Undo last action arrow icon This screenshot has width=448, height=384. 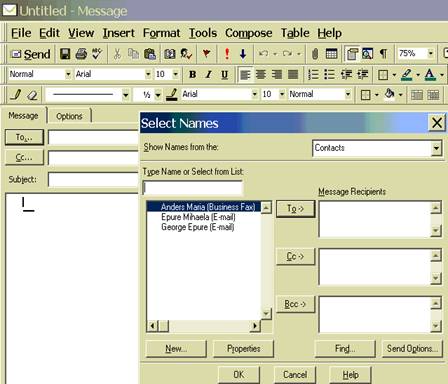(264, 54)
